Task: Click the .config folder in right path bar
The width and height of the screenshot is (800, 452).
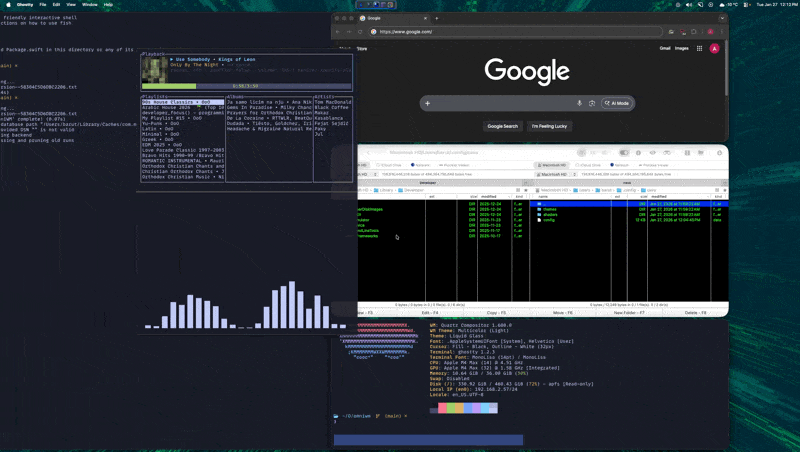Action: pyautogui.click(x=627, y=190)
